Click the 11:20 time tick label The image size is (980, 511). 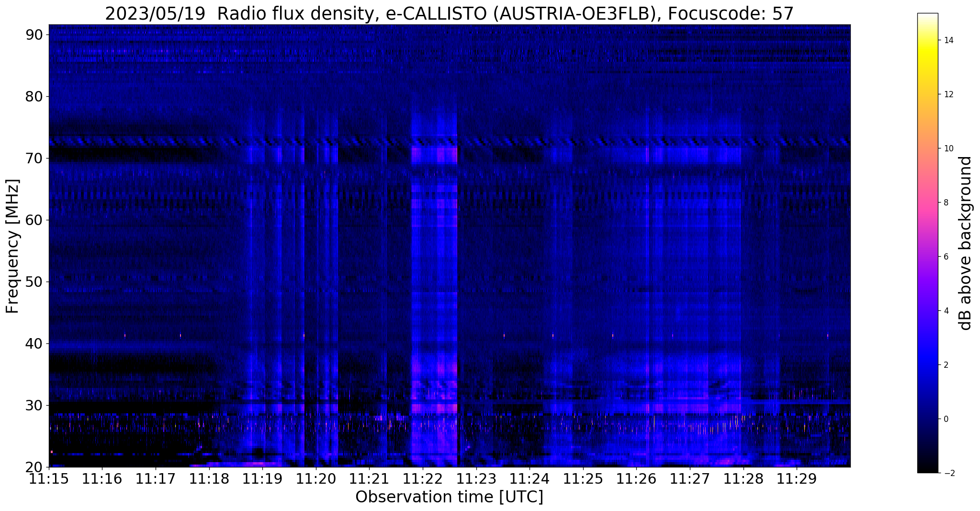pyautogui.click(x=315, y=478)
